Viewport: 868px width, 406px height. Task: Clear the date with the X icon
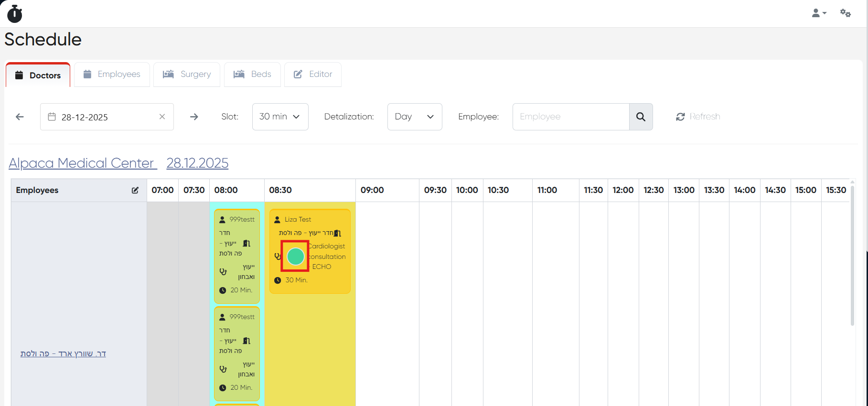tap(162, 117)
